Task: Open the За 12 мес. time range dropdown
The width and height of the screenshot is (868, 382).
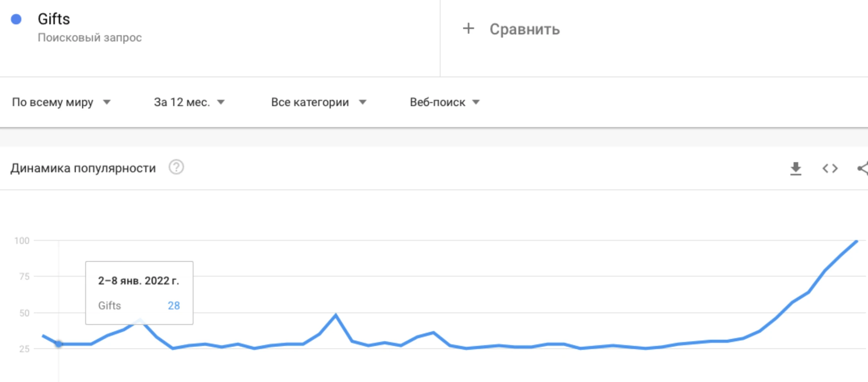Action: [189, 102]
